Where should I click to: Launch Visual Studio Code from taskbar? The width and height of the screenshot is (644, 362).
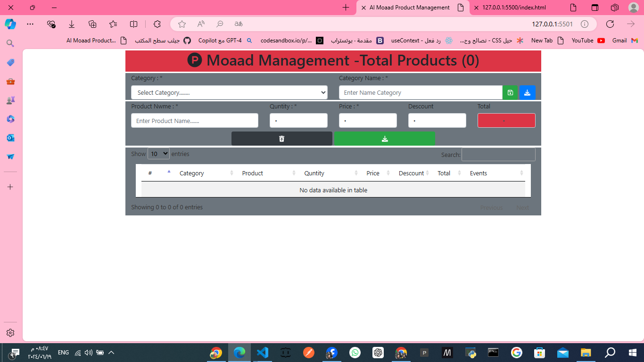263,352
